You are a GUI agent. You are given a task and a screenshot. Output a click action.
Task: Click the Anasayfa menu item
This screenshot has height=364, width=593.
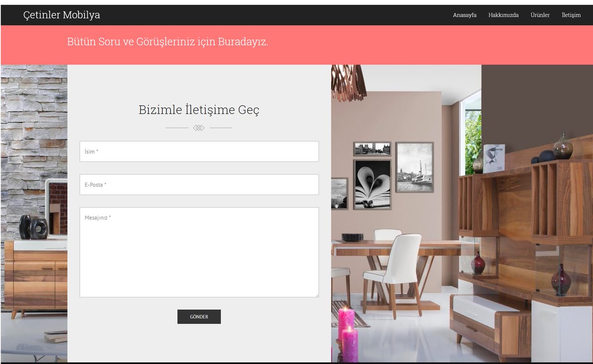[x=464, y=15]
